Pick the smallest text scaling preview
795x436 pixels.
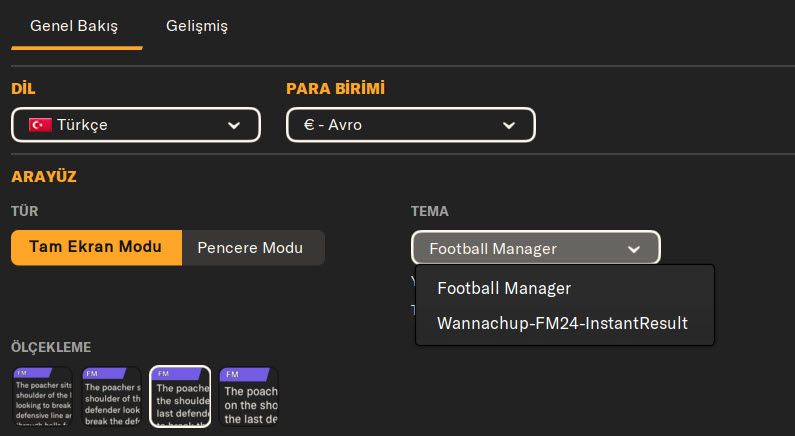coord(42,396)
